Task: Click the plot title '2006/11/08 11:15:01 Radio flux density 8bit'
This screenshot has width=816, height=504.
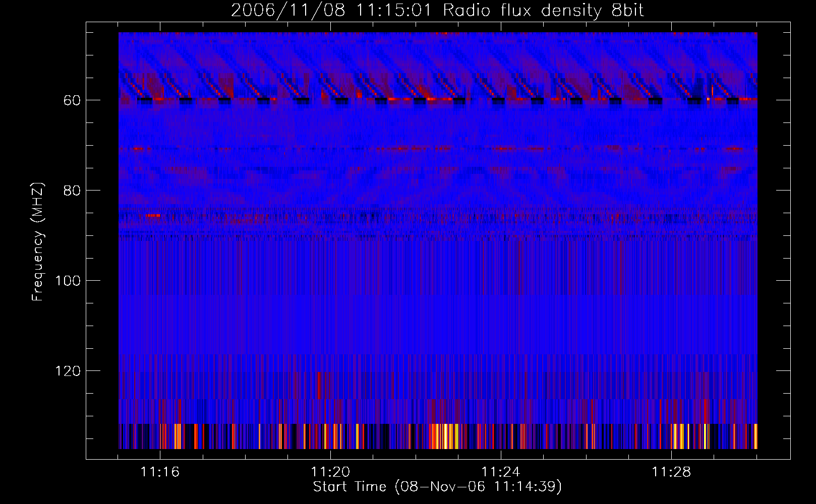Action: (437, 11)
